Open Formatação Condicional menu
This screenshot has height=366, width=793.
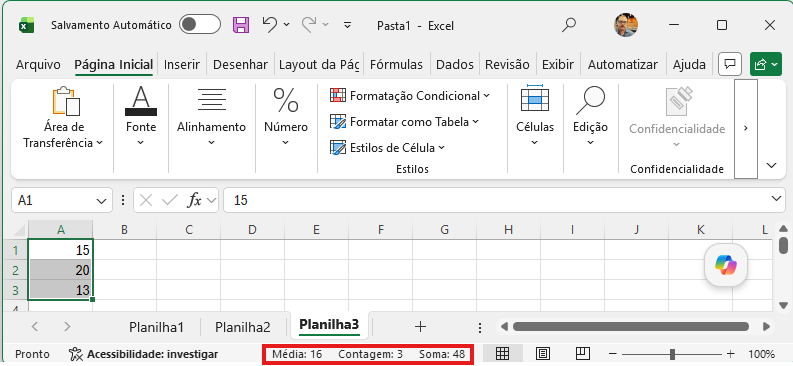tap(410, 96)
